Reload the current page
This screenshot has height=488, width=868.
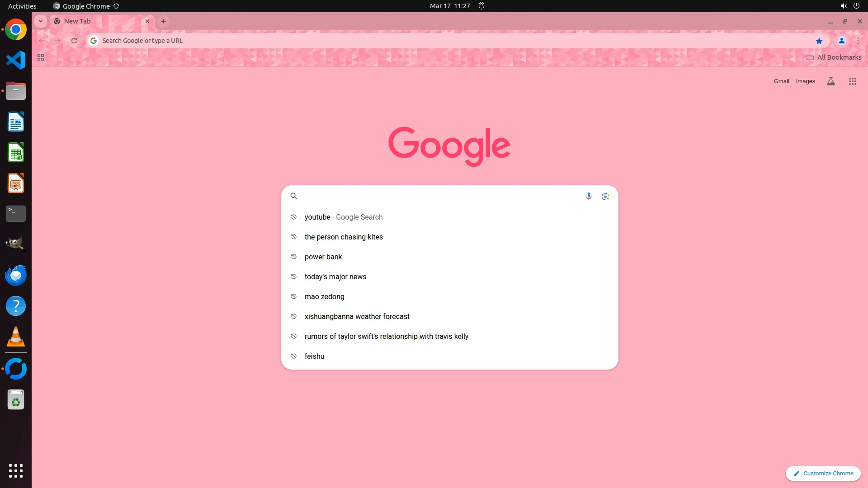tap(74, 41)
